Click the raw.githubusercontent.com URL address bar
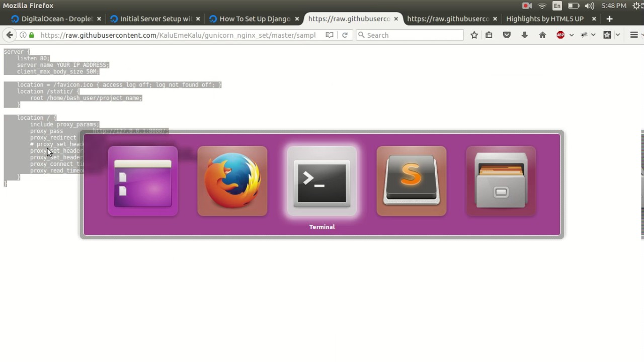Image resolution: width=644 pixels, height=362 pixels. 178,35
